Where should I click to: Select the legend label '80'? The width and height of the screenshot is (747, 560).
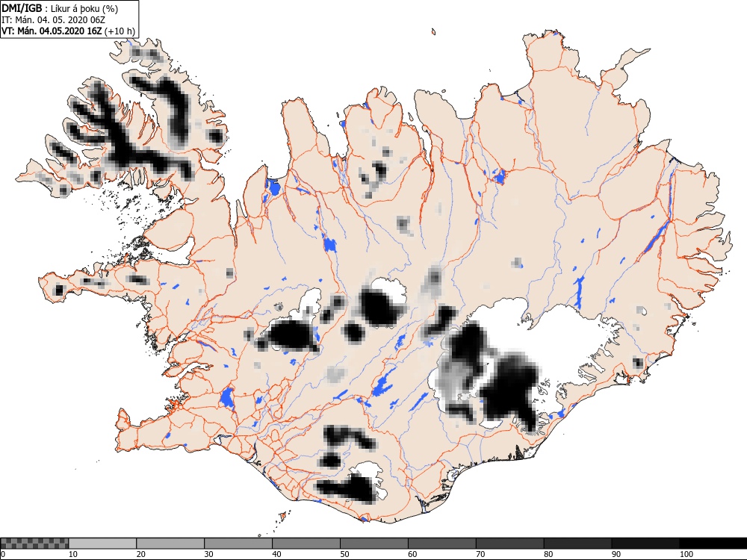(x=548, y=554)
